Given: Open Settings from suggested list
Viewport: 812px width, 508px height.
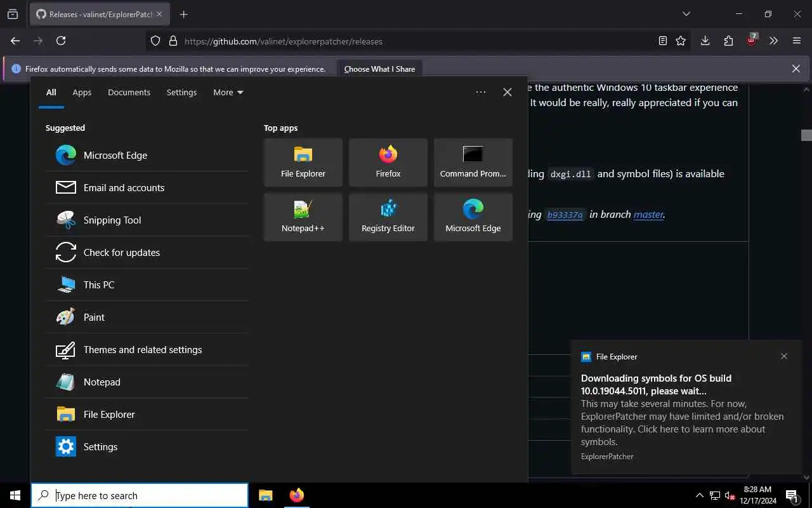Looking at the screenshot, I should (147, 446).
